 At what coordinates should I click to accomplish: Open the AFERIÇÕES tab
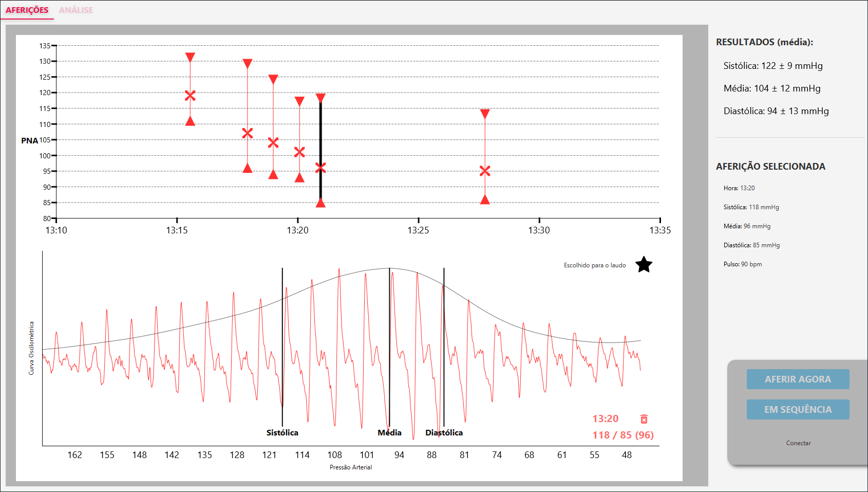(x=27, y=10)
